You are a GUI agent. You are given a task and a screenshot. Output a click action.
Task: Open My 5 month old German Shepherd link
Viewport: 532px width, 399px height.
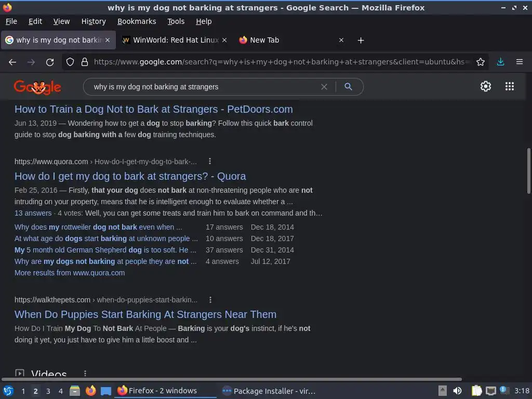tap(105, 250)
